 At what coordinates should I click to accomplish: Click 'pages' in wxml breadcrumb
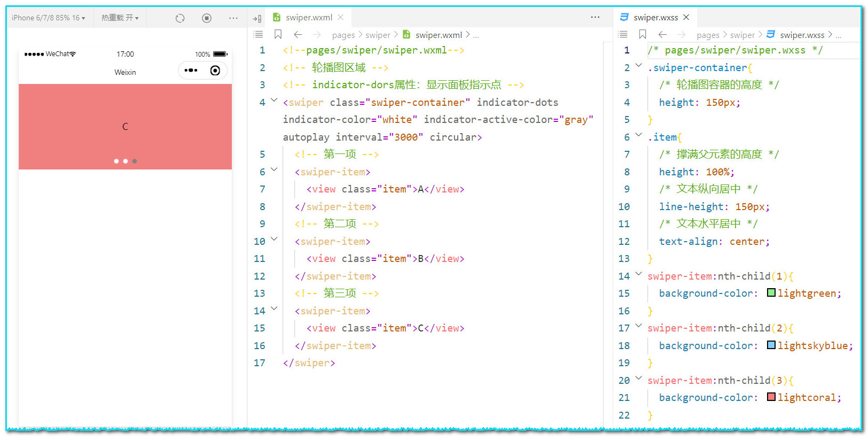(x=343, y=35)
